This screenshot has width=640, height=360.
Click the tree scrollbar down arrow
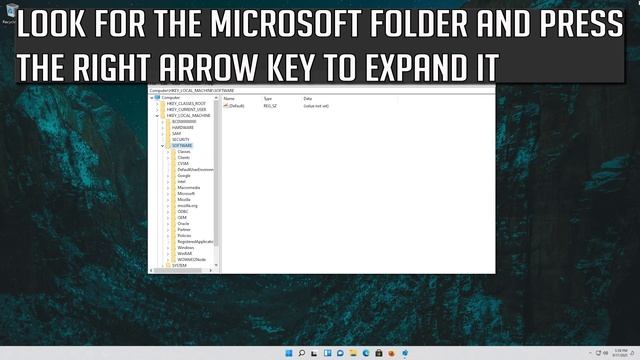[x=216, y=265]
